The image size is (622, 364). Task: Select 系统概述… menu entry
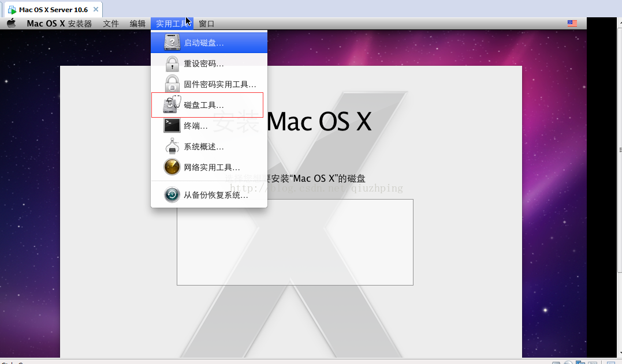(x=209, y=146)
